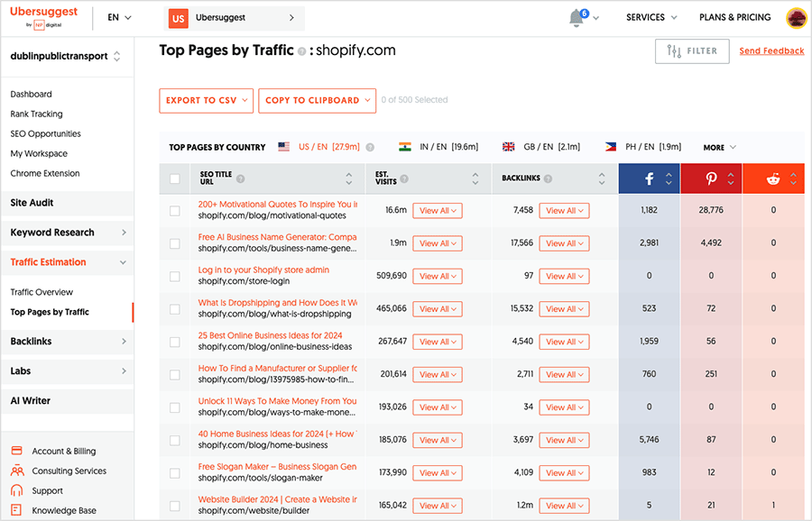This screenshot has height=521, width=812.
Task: Expand Keyword Research section
Action: [68, 233]
